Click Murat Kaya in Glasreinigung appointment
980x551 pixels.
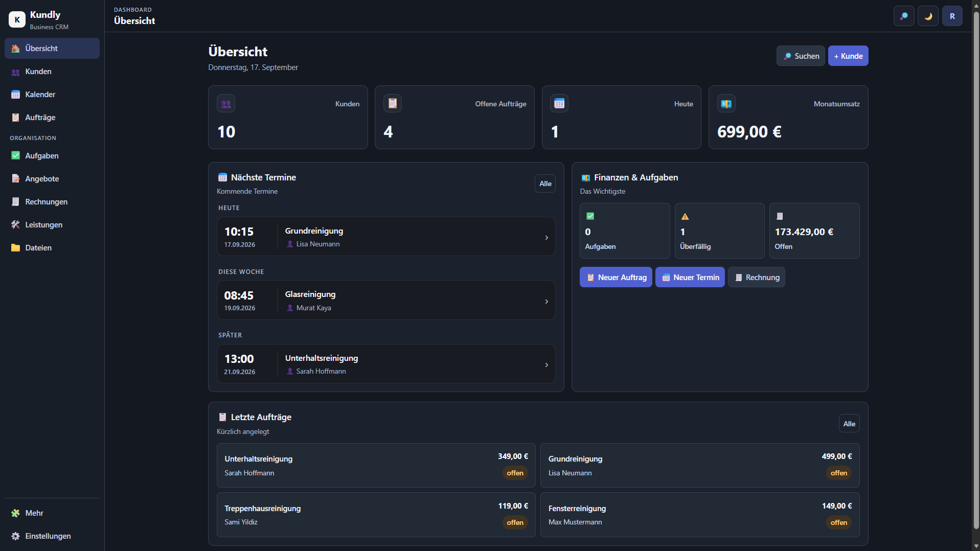[x=313, y=308]
